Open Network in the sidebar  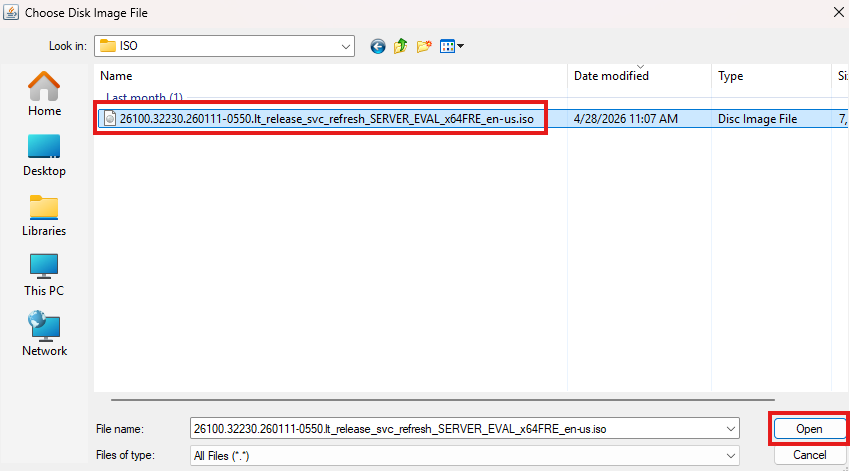pyautogui.click(x=44, y=333)
